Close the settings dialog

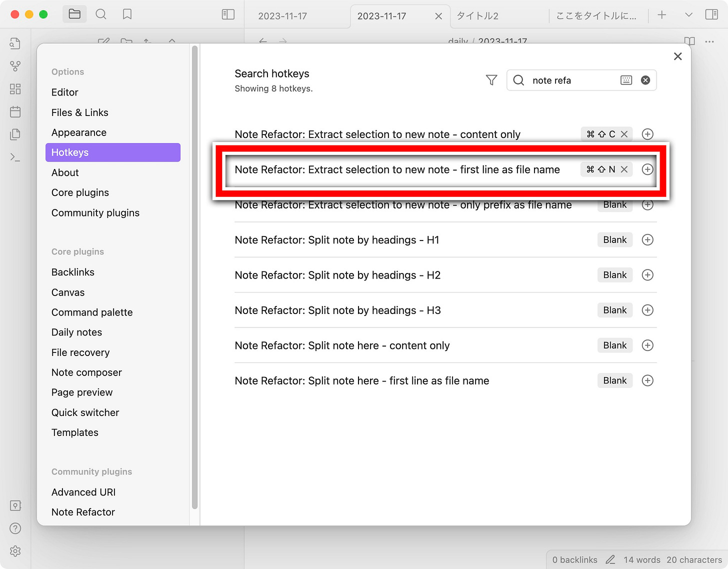(x=677, y=56)
